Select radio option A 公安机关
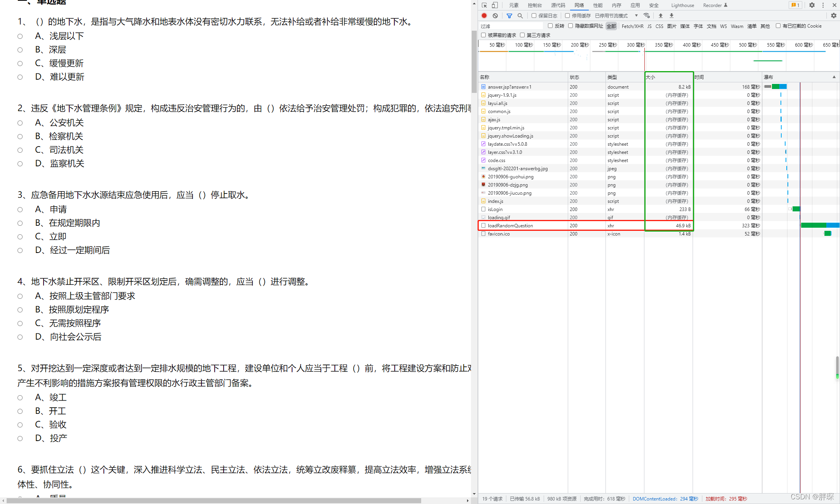 pyautogui.click(x=20, y=123)
